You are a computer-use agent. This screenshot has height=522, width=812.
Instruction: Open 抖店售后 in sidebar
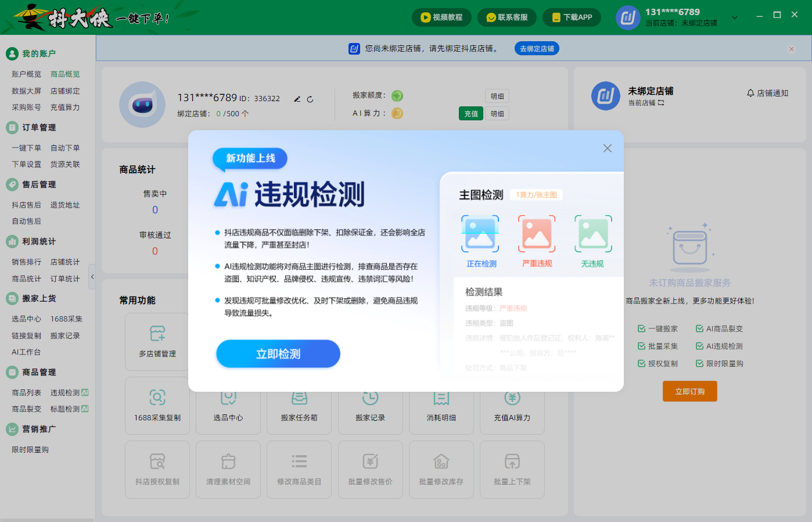tap(27, 205)
